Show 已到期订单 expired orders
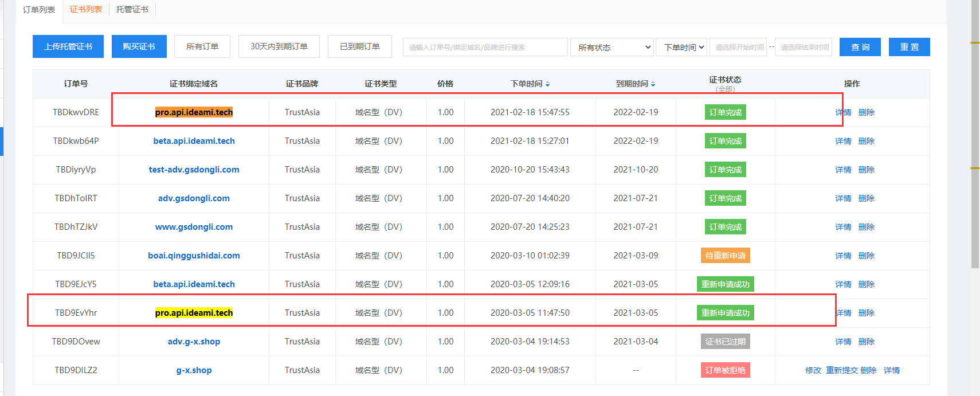This screenshot has height=396, width=980. pyautogui.click(x=359, y=46)
